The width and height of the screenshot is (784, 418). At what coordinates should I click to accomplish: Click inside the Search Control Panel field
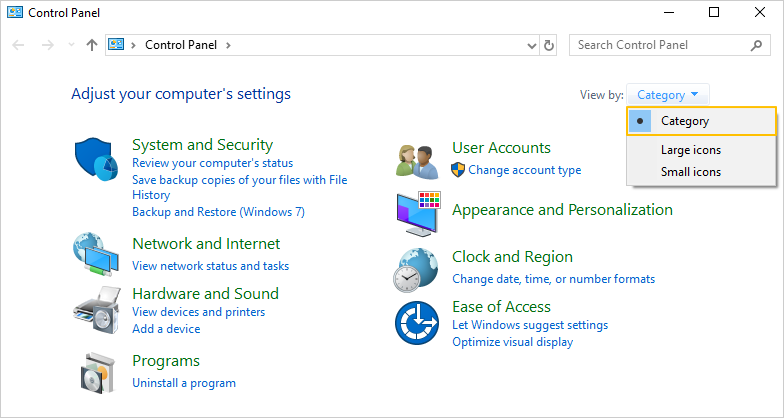tap(660, 45)
